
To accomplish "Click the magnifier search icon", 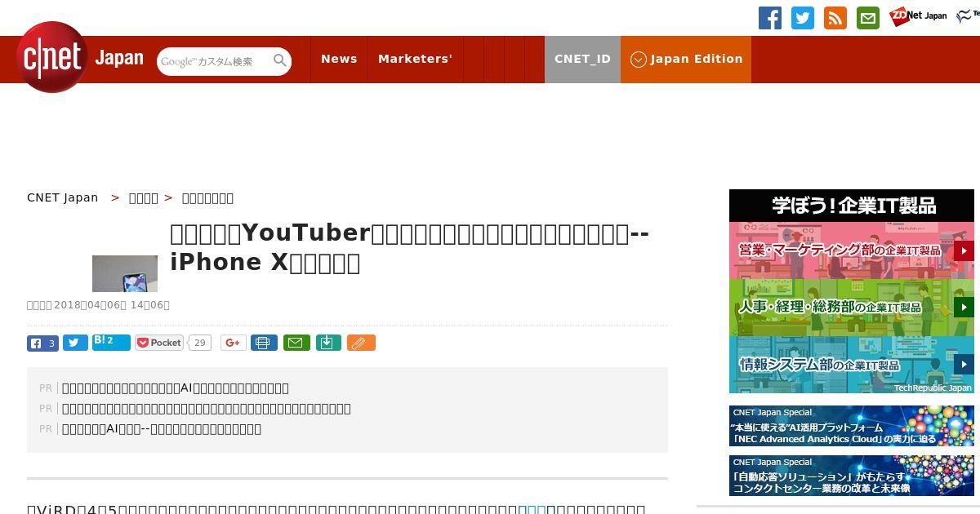I will click(280, 60).
